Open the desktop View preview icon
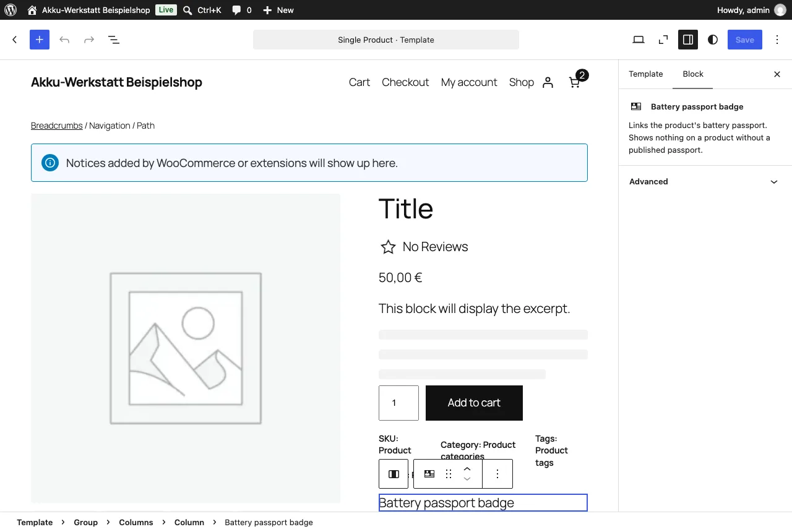This screenshot has width=792, height=532. (x=639, y=40)
